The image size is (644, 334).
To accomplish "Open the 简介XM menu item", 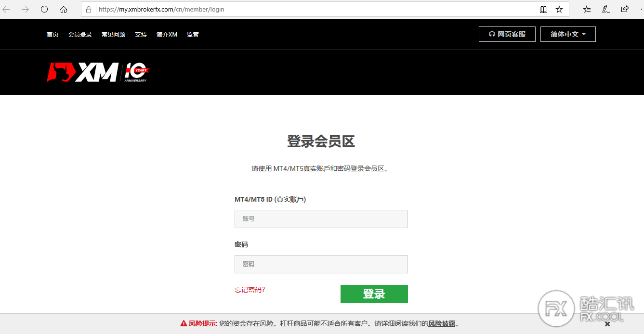I will click(167, 35).
